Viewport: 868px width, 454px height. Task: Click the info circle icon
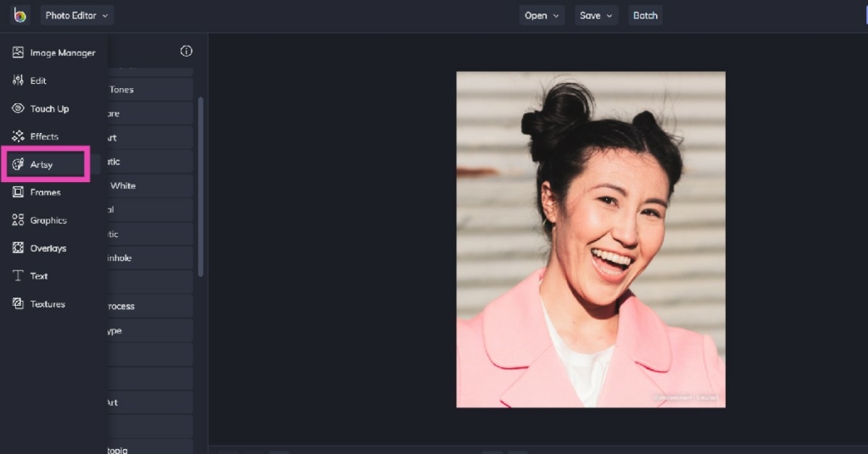186,51
